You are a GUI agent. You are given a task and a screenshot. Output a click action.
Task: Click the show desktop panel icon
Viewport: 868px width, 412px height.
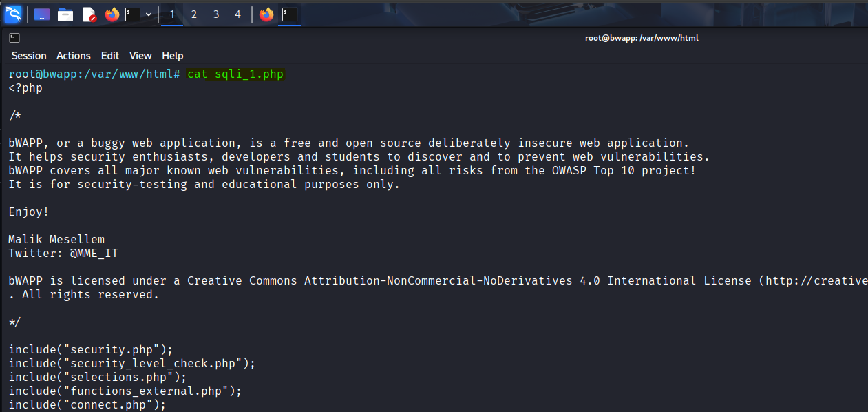(x=41, y=14)
